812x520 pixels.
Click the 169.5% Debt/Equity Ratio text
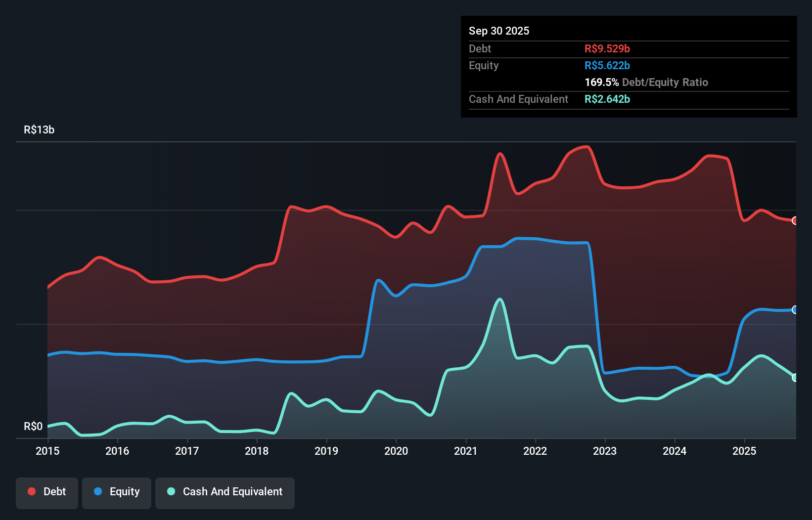pyautogui.click(x=646, y=82)
